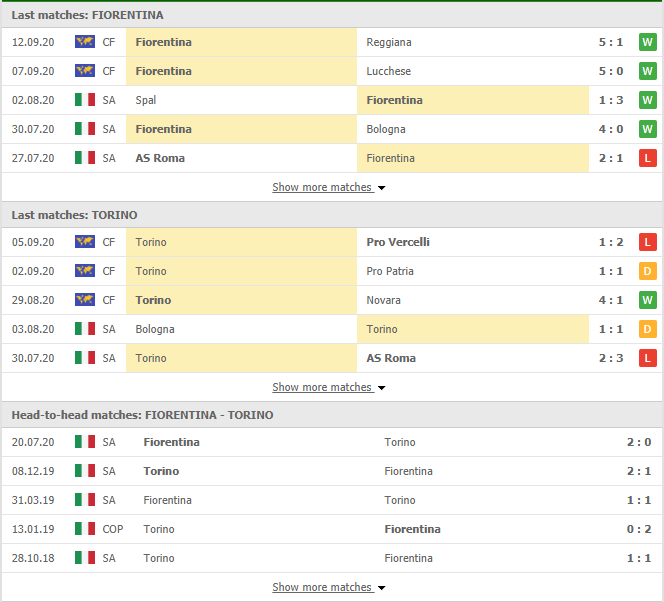Click the 1:1 score of 31.03.19 match
Image resolution: width=664 pixels, height=602 pixels.
point(639,500)
